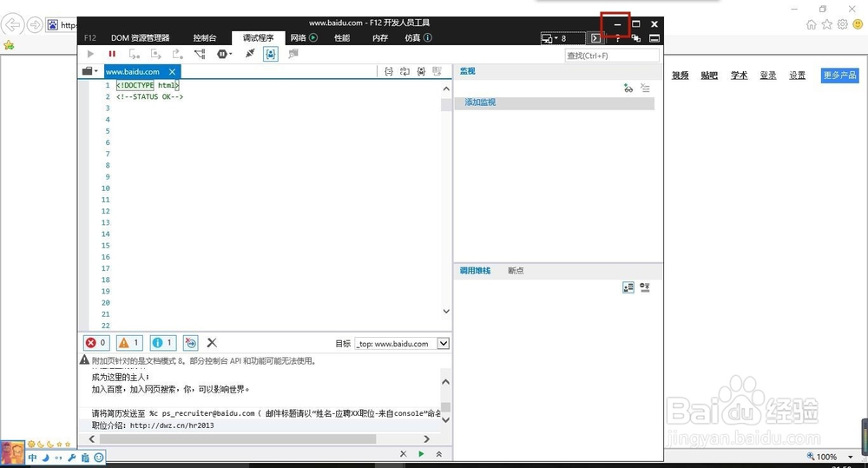
Task: Click the clear console X icon
Action: coord(212,343)
